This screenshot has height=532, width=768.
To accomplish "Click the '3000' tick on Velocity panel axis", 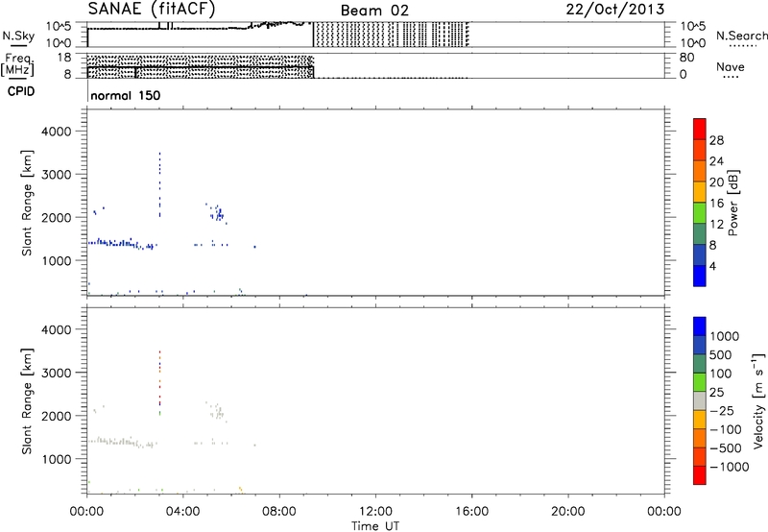I will pyautogui.click(x=57, y=373).
